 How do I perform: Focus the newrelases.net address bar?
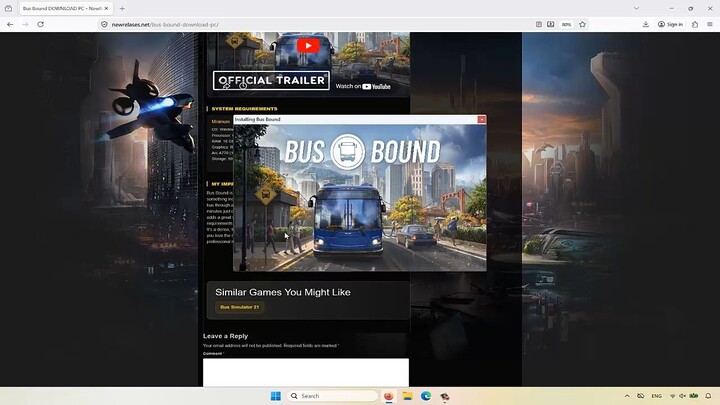(321, 24)
